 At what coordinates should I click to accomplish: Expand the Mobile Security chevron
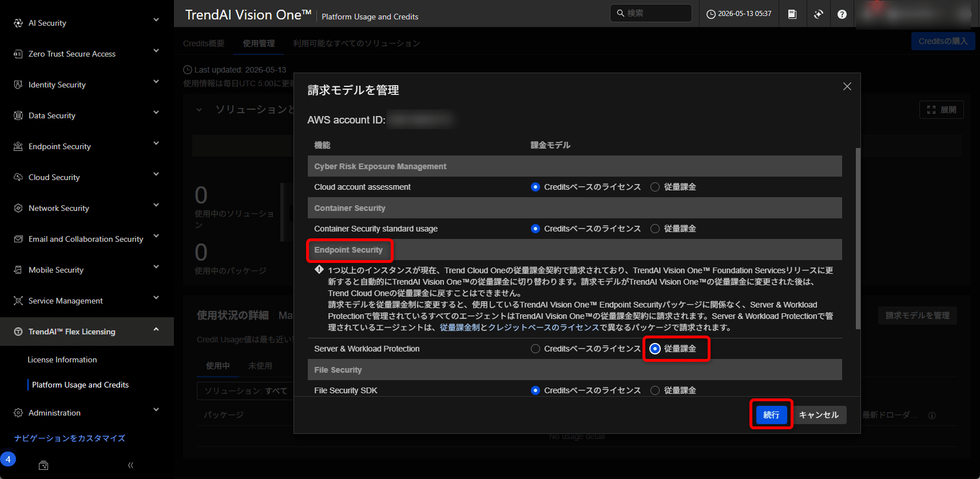[x=156, y=267]
